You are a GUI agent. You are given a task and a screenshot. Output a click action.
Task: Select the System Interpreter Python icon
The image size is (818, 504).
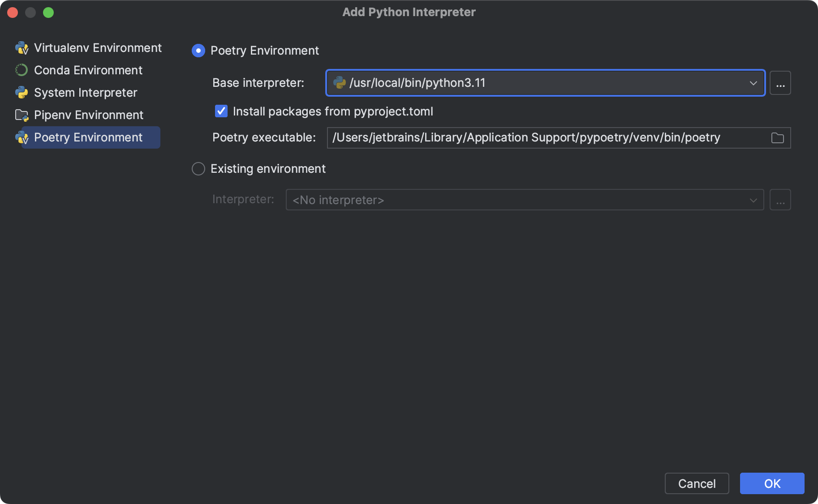[x=22, y=93]
